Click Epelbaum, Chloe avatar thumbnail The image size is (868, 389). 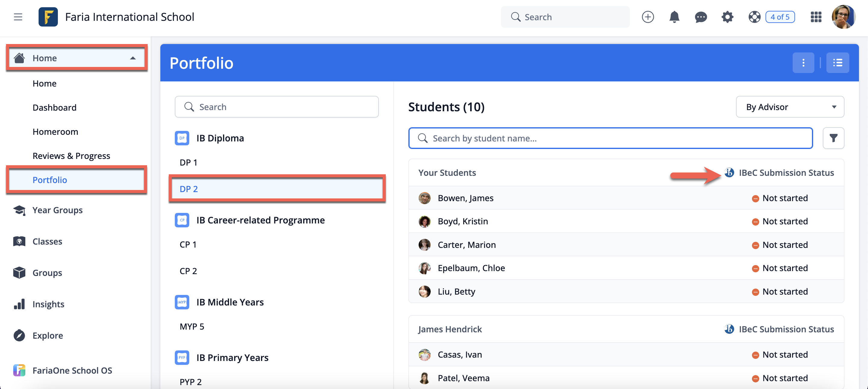point(425,268)
